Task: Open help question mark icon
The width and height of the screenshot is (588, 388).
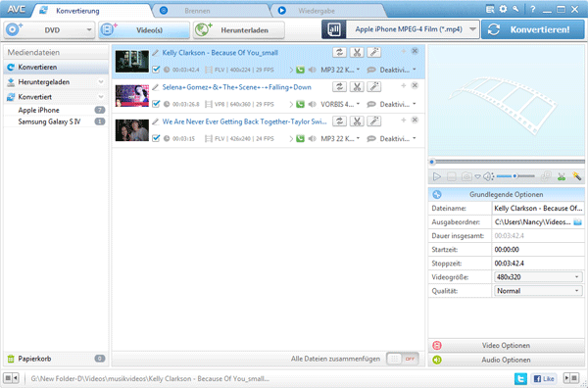Action: [x=532, y=10]
